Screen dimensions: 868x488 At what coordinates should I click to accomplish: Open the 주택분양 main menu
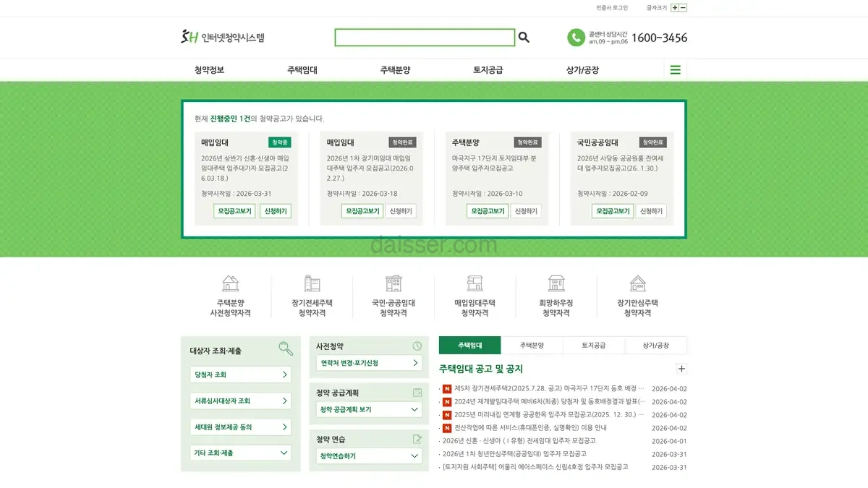[395, 70]
